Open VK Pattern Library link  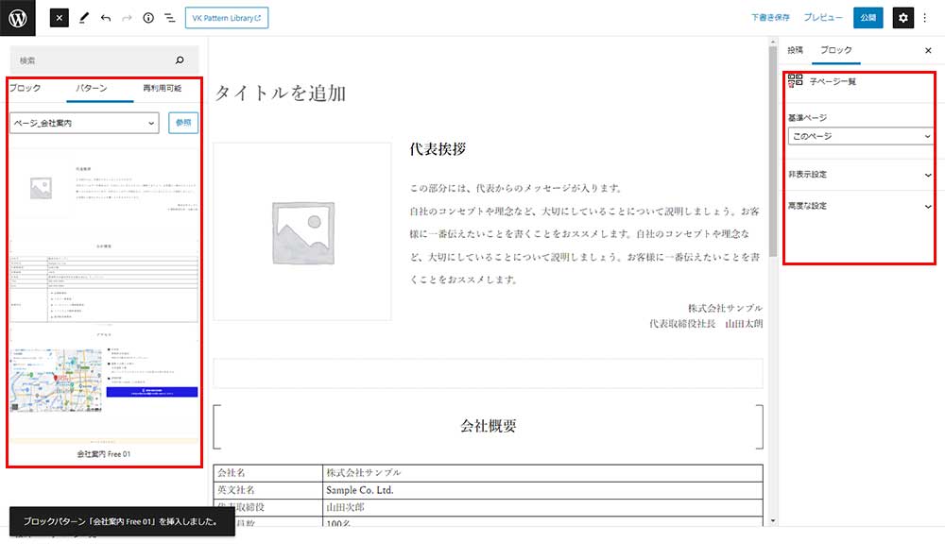point(227,18)
